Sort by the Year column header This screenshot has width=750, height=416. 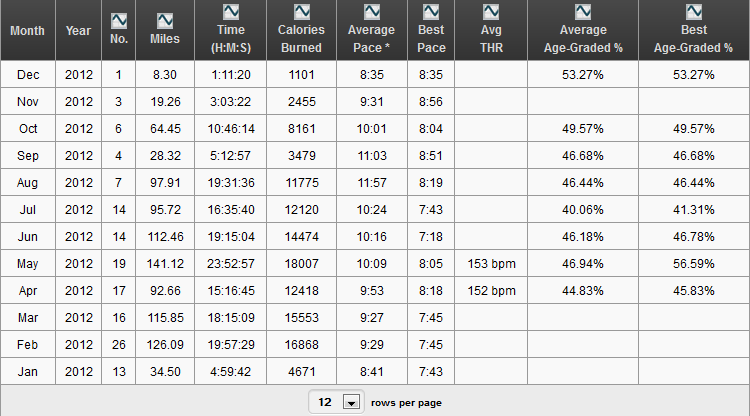78,31
